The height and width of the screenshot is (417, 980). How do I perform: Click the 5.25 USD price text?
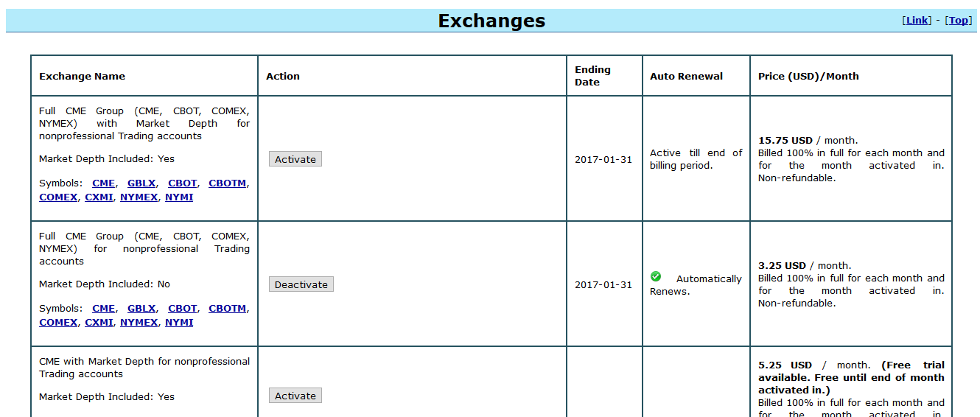pos(785,365)
